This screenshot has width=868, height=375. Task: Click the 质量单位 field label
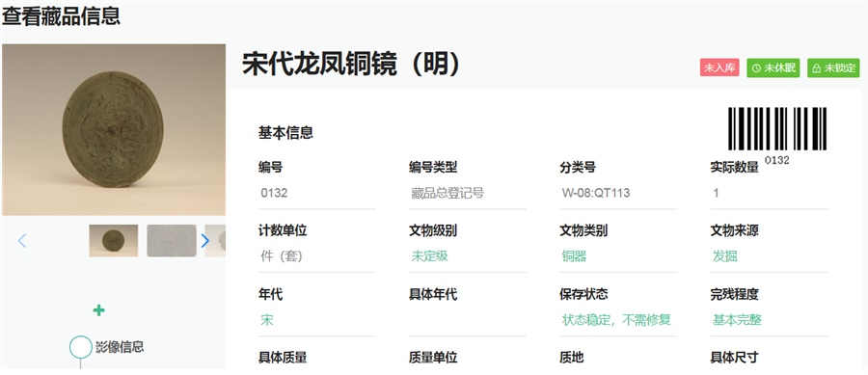[x=433, y=358]
